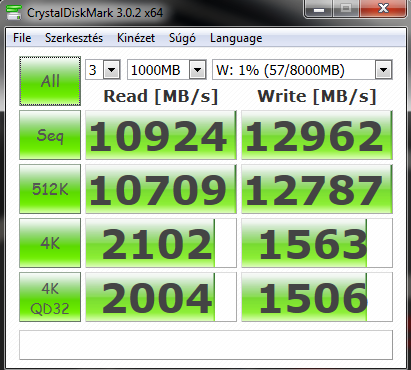The height and width of the screenshot is (370, 411).
Task: Expand the test count dropdown showing 3
Action: point(111,70)
